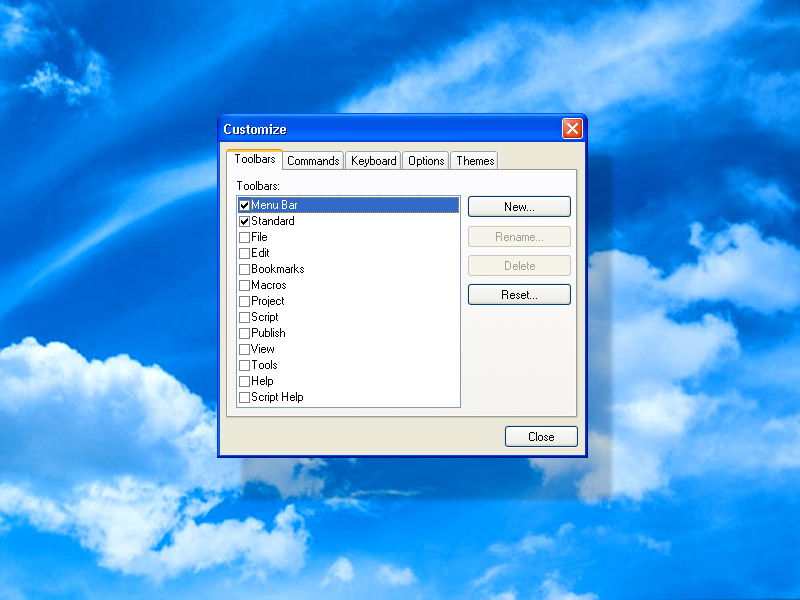Switch to the Toolbars tab
800x600 pixels.
click(x=255, y=159)
